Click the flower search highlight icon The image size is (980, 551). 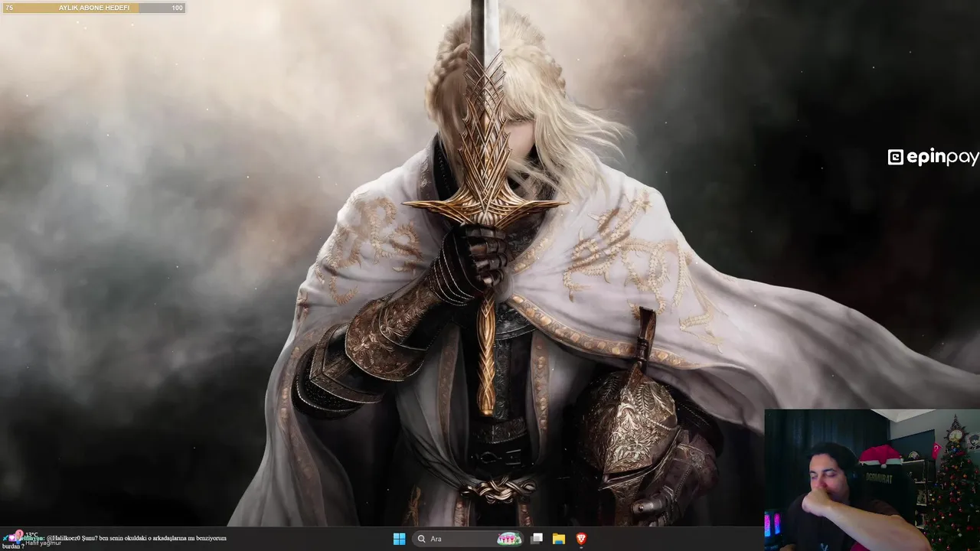tap(509, 539)
